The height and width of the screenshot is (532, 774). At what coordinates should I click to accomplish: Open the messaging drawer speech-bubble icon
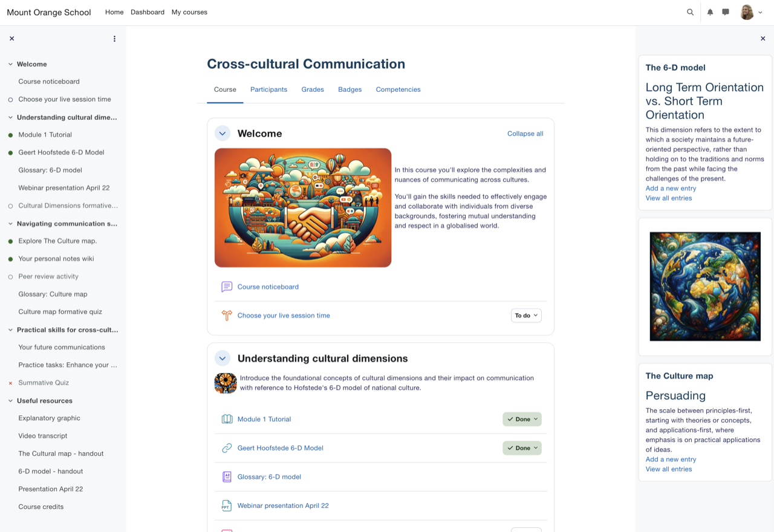click(726, 12)
